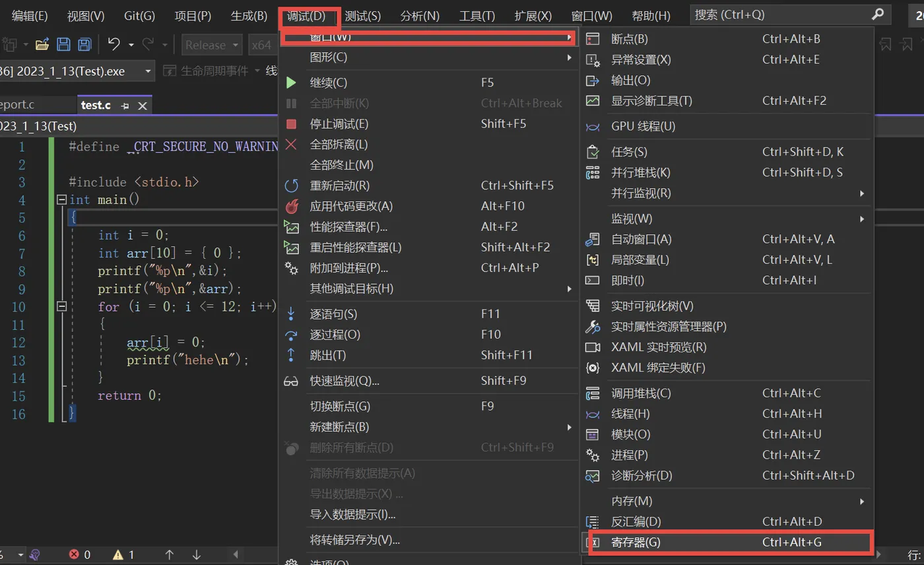Image resolution: width=924 pixels, height=565 pixels.
Task: Click the QuickWatch glasses icon
Action: 291,381
